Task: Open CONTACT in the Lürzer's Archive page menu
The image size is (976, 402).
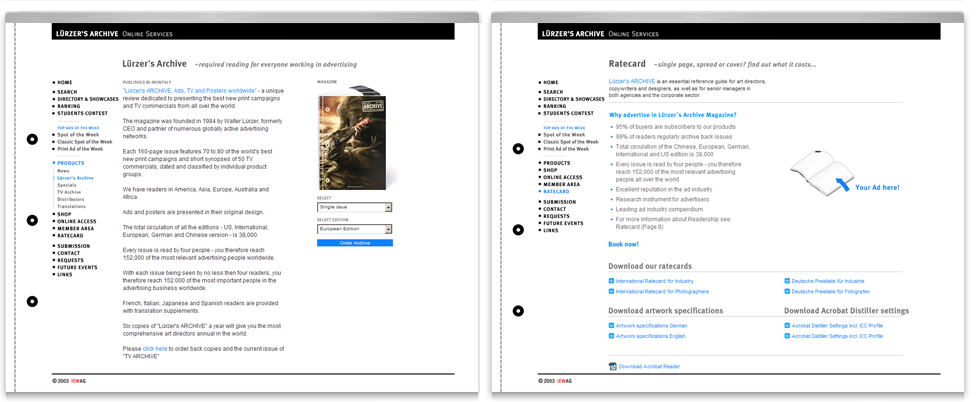Action: [x=68, y=253]
